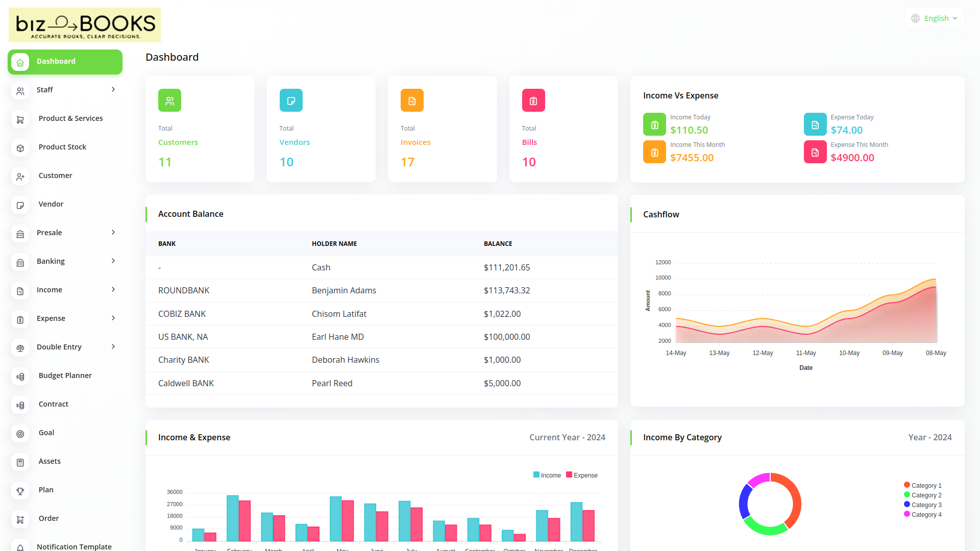The height and width of the screenshot is (551, 980).
Task: Click the Goal target icon in sidebar
Action: click(20, 434)
